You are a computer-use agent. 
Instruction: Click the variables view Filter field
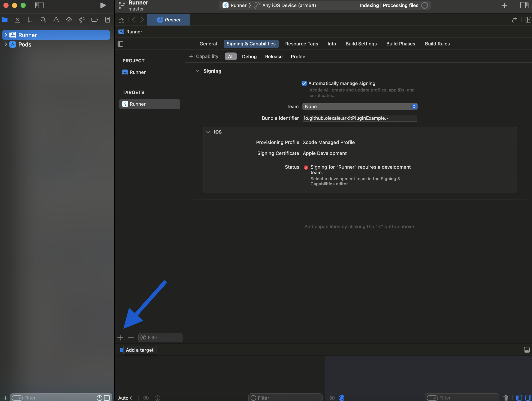285,398
